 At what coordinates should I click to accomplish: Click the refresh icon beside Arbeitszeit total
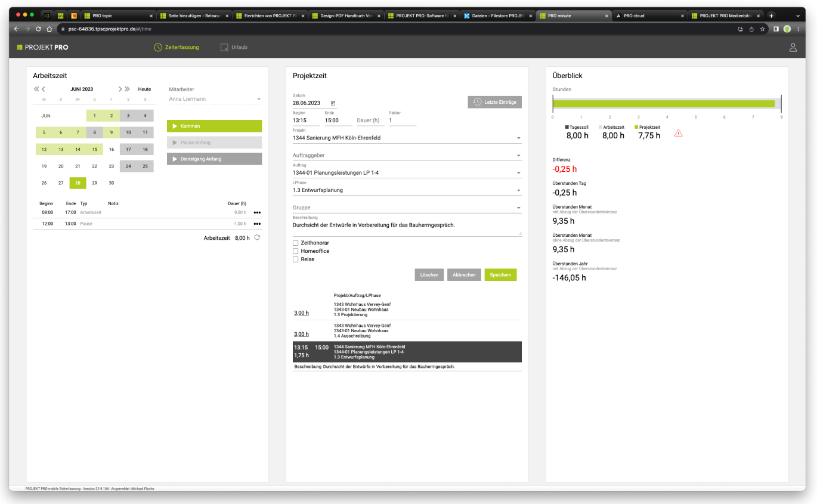257,237
